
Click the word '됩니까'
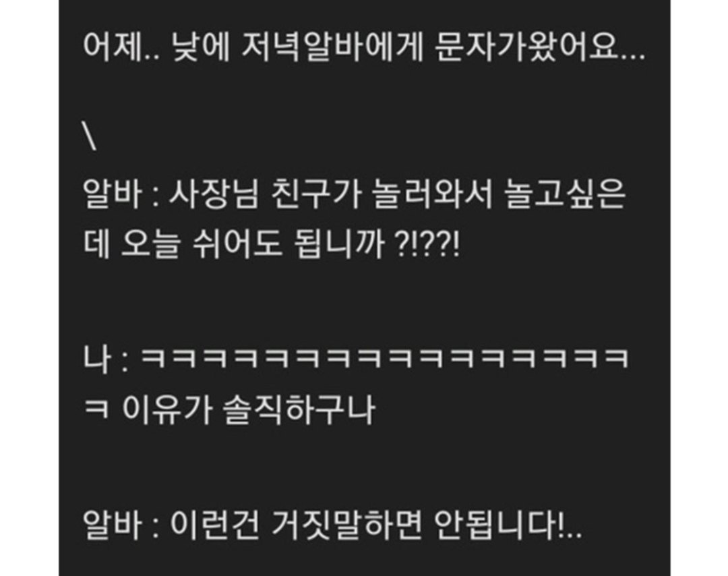339,243
